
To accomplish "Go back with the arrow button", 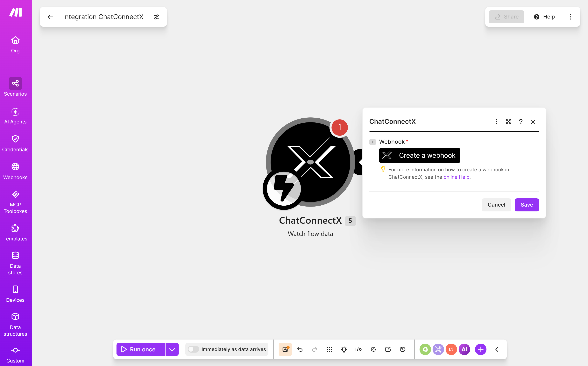I will click(51, 17).
